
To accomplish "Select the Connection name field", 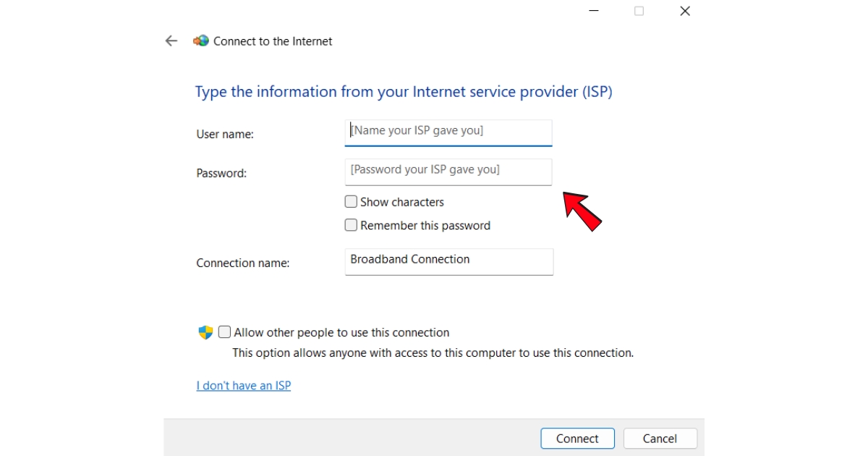I will click(448, 261).
